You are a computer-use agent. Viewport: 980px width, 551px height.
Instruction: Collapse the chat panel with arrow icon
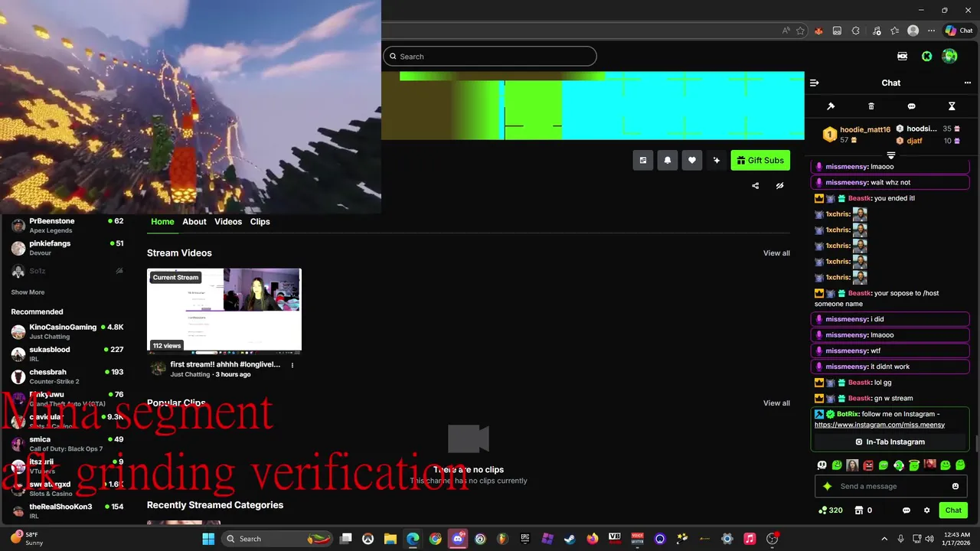815,83
